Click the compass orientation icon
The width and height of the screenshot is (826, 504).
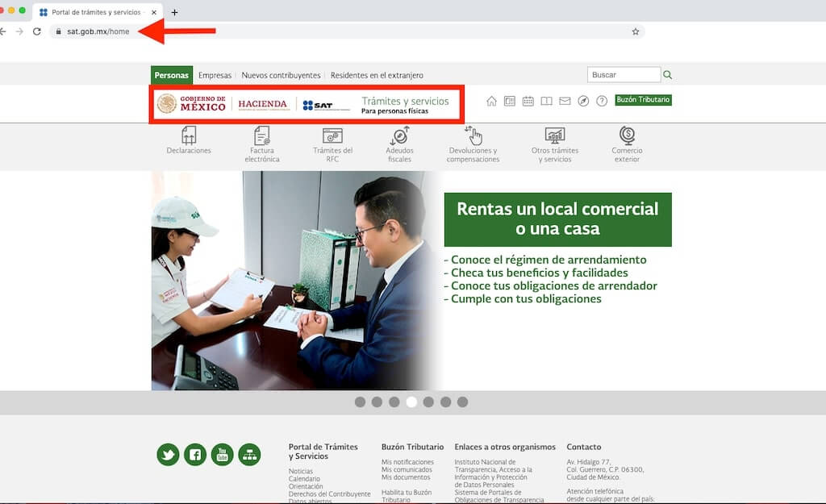[x=583, y=101]
